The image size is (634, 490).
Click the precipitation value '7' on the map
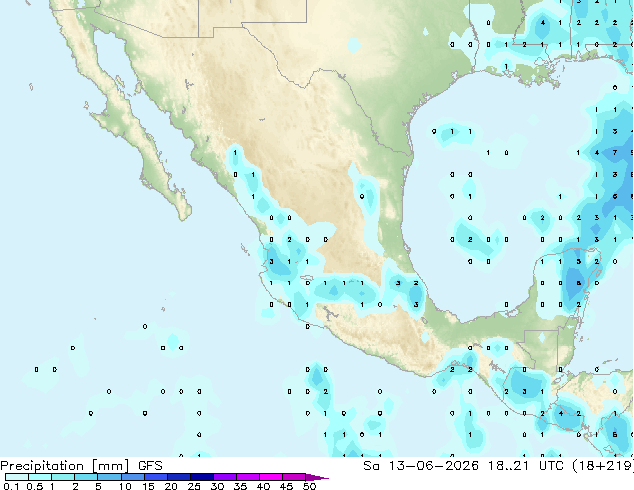click(615, 152)
